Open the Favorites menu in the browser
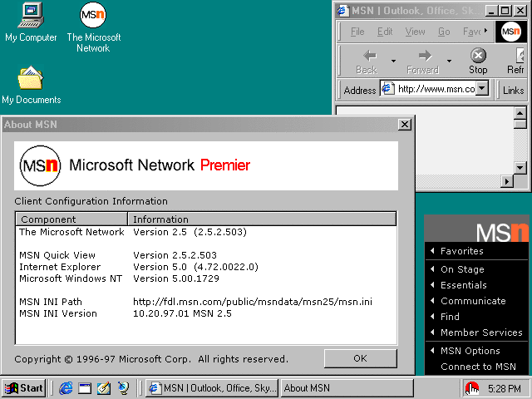This screenshot has width=532, height=399. point(471,32)
